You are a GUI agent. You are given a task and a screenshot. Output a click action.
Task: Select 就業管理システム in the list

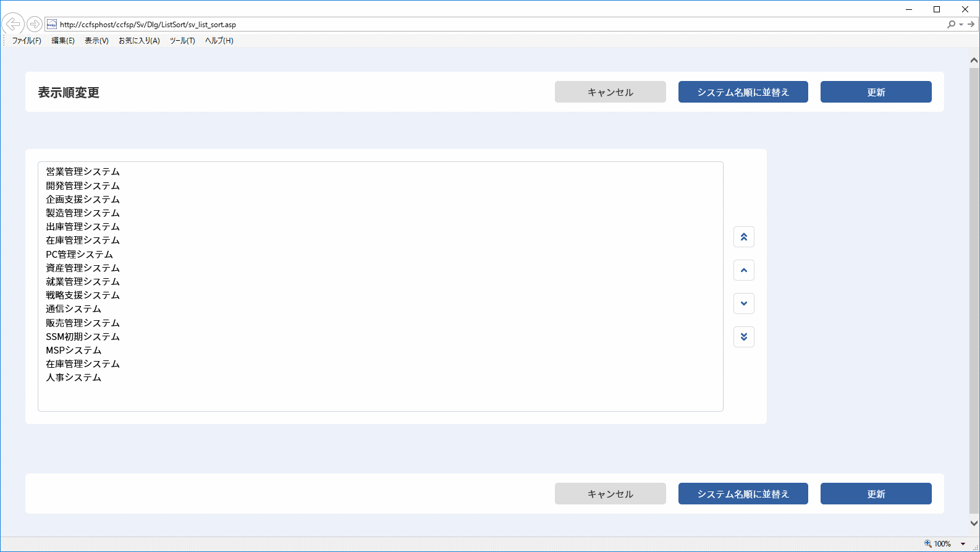pos(83,281)
